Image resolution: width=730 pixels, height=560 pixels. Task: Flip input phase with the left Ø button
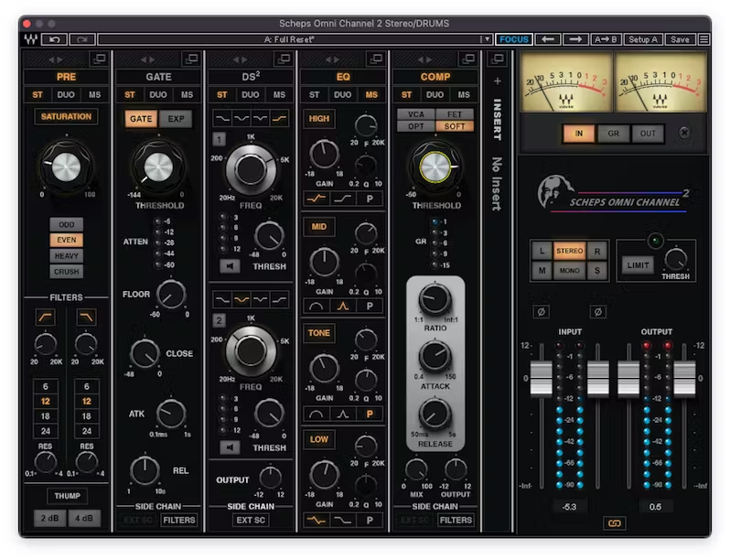pos(541,311)
